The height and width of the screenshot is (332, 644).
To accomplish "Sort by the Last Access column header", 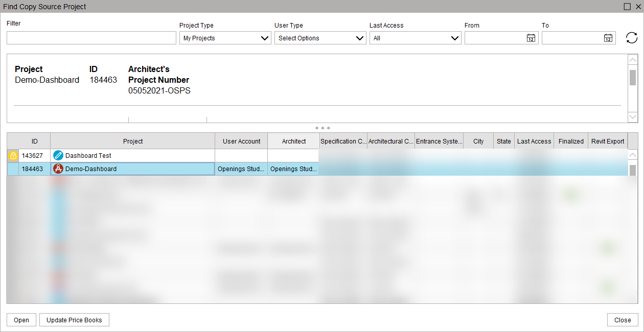I will pyautogui.click(x=534, y=141).
